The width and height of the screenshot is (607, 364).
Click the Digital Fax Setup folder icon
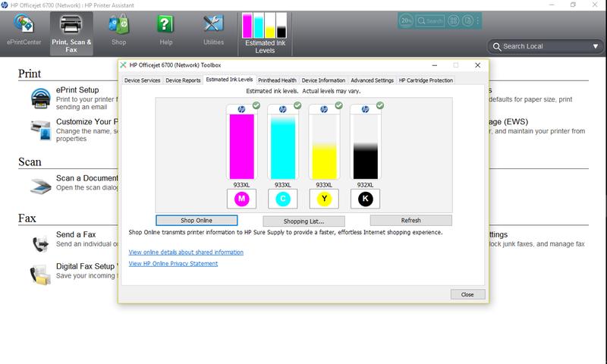(41, 275)
